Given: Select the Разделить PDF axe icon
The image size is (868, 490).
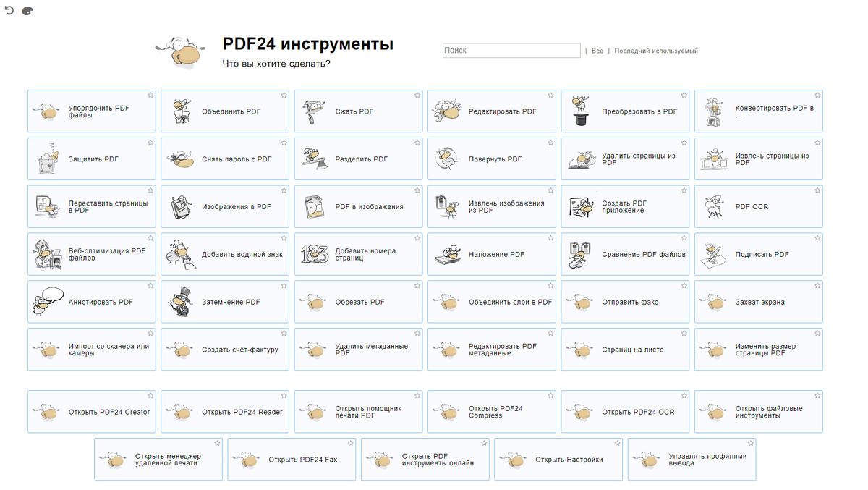Looking at the screenshot, I should [x=314, y=159].
